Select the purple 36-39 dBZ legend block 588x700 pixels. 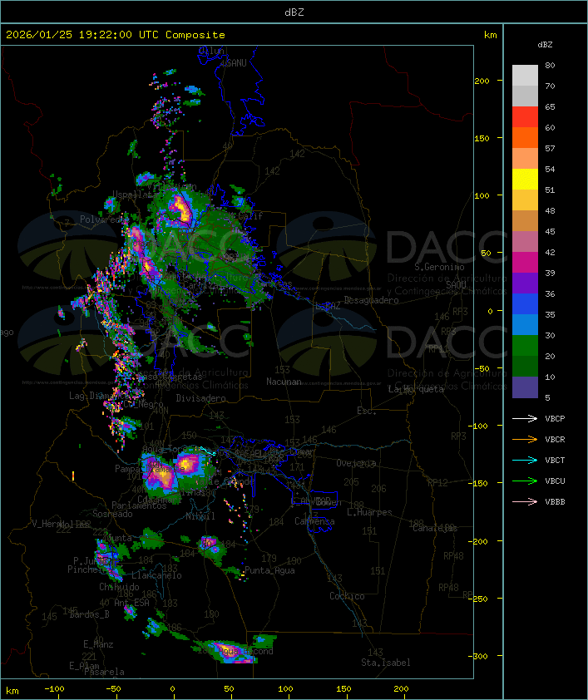tap(525, 283)
